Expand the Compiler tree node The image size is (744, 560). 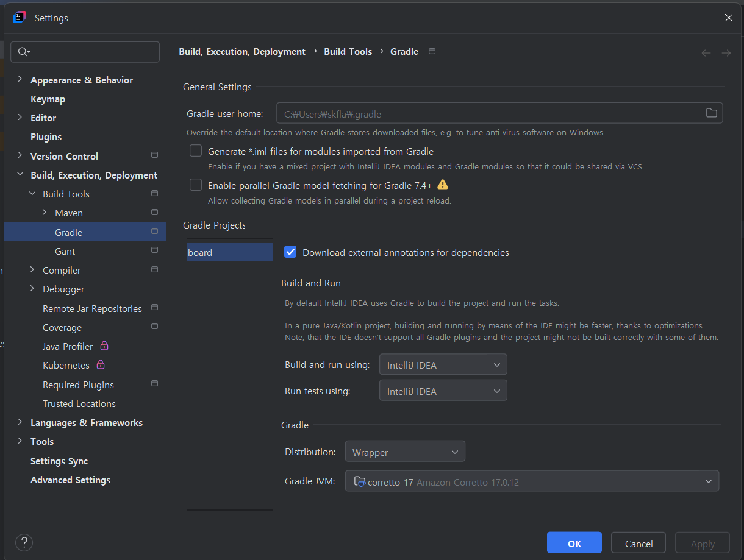point(32,269)
